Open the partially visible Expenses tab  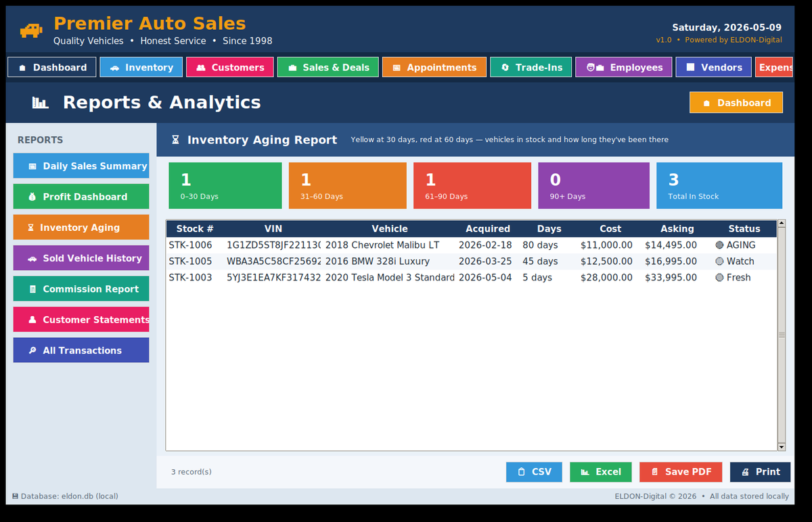pyautogui.click(x=774, y=67)
